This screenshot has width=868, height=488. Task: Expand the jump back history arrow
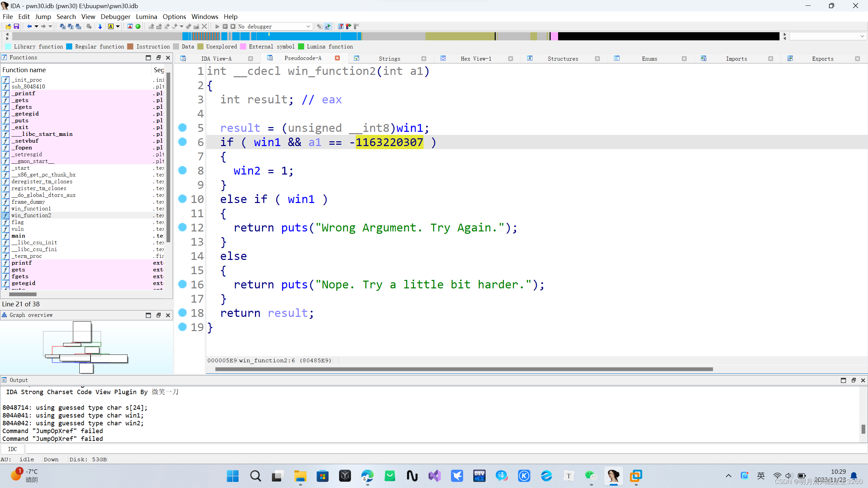tap(36, 26)
